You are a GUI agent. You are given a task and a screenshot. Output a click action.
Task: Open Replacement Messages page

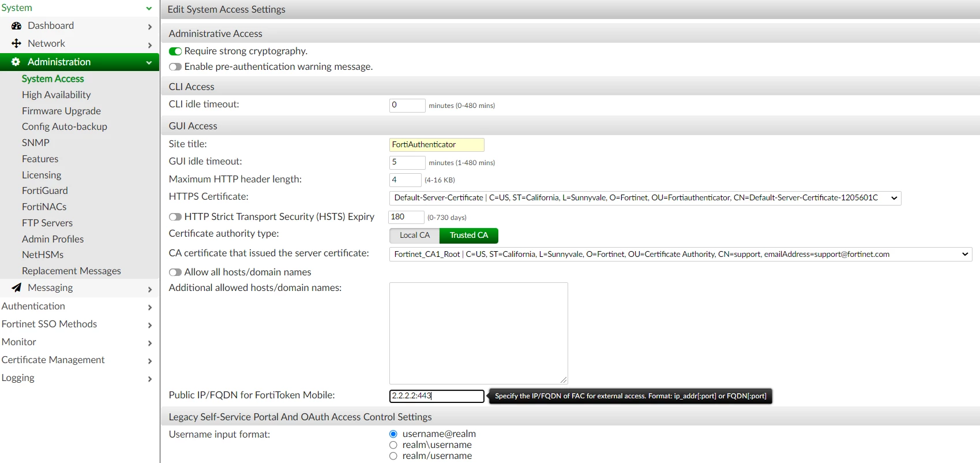pyautogui.click(x=72, y=271)
